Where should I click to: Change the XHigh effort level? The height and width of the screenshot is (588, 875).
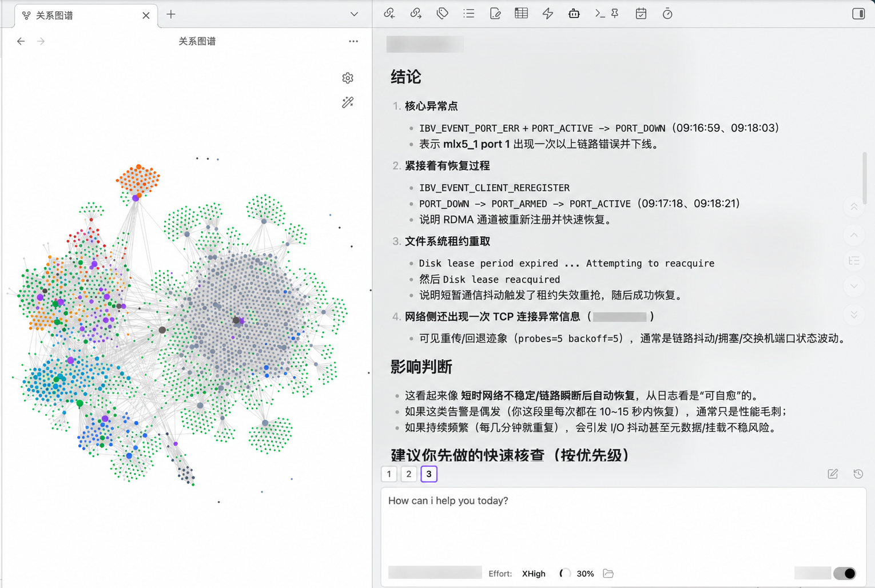click(534, 573)
